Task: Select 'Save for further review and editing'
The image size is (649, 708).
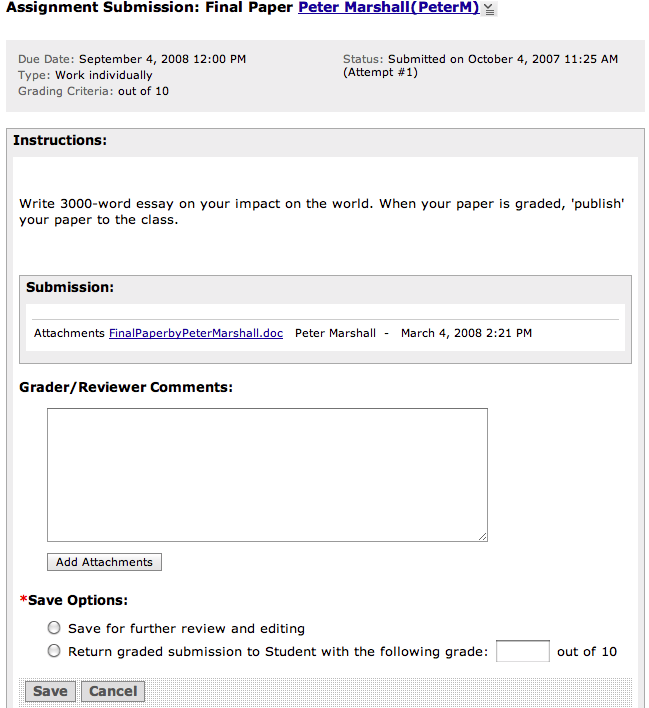Action: [54, 628]
